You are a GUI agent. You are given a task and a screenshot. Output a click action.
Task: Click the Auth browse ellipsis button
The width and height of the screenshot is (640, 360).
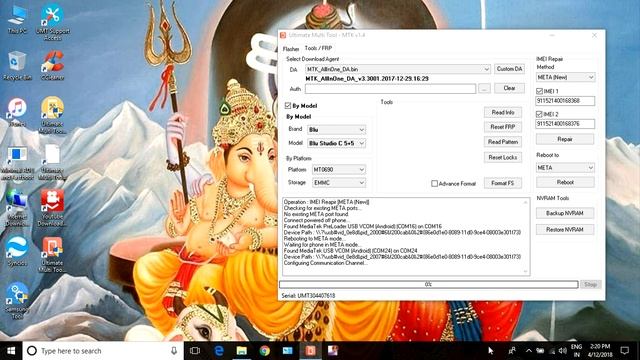tap(484, 89)
